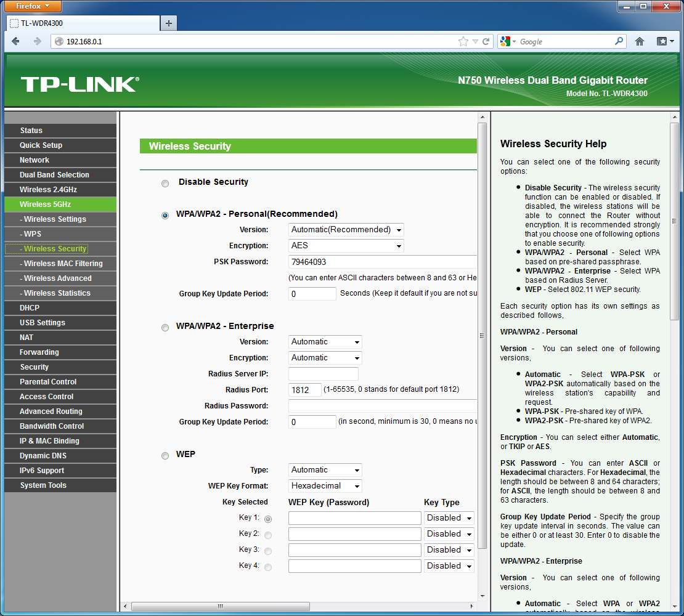
Task: Select the WPA/WPA2 - Enterprise radio button
Action: click(165, 327)
